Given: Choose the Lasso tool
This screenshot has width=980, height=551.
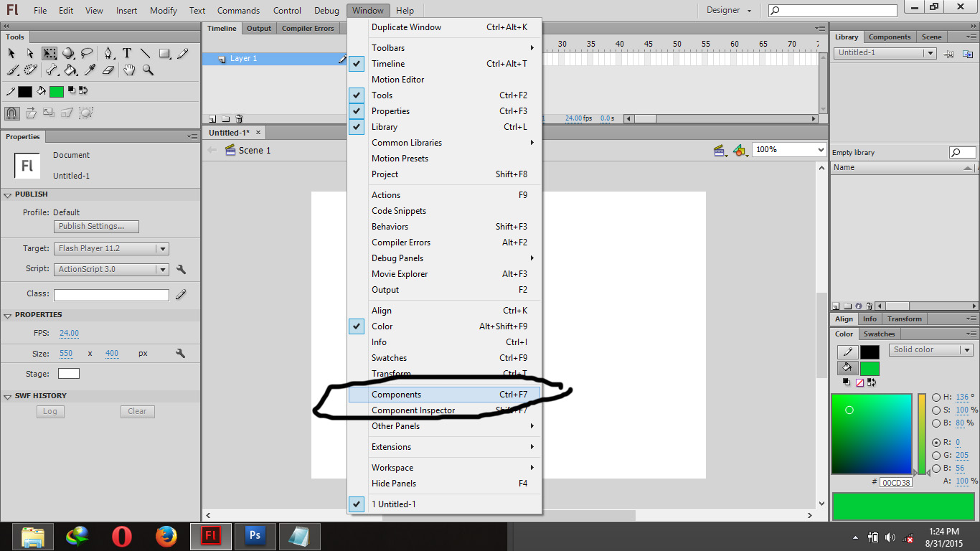Looking at the screenshot, I should click(x=88, y=53).
